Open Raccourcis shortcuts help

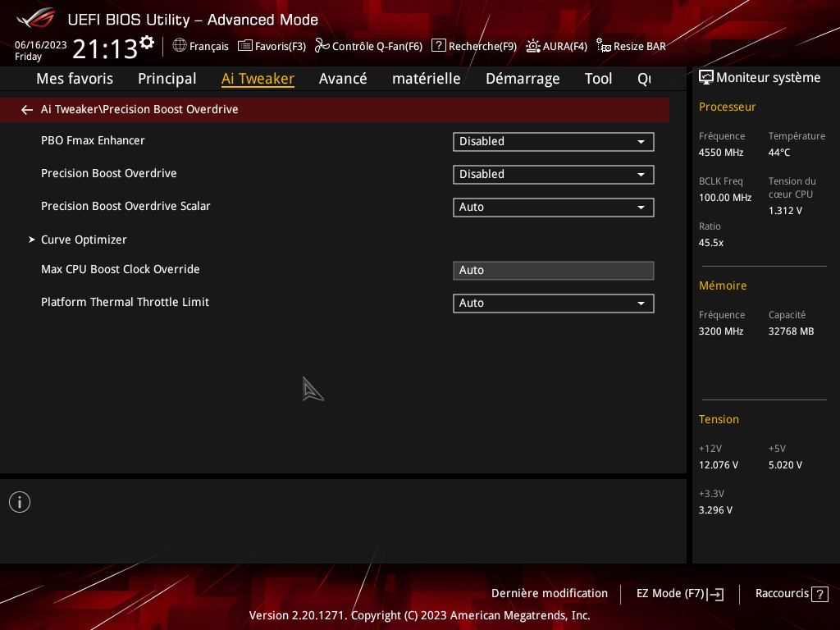pyautogui.click(x=791, y=593)
